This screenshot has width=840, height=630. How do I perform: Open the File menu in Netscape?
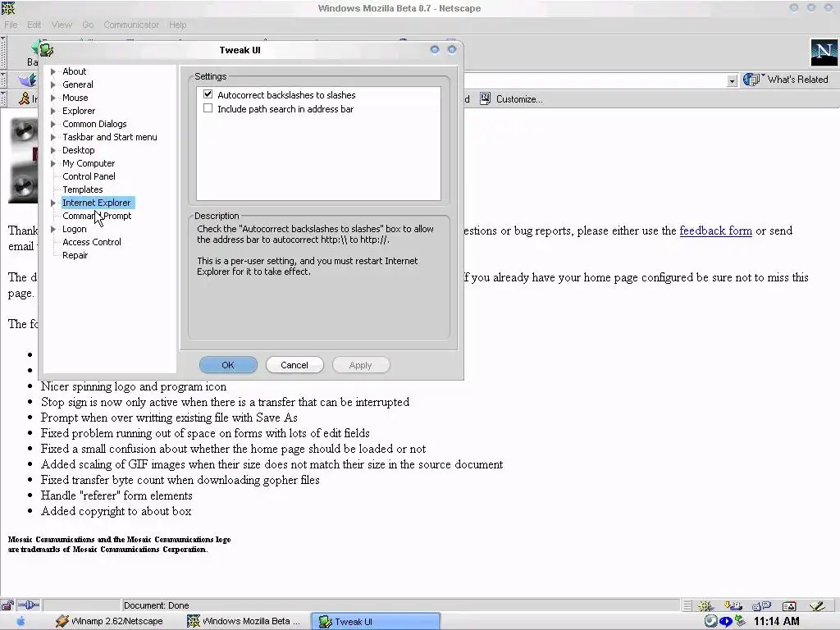pos(11,25)
